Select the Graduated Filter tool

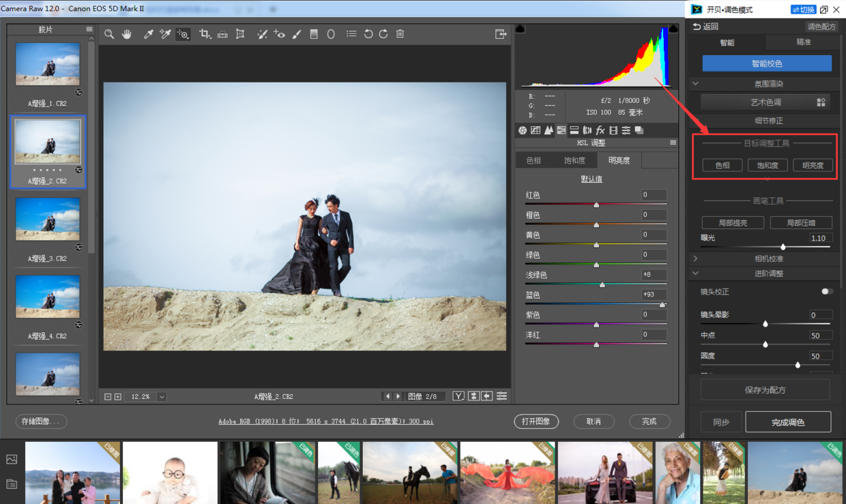[x=314, y=34]
